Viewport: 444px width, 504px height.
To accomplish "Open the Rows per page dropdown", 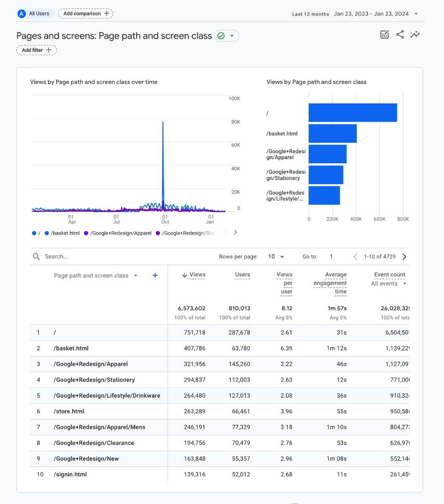I will pyautogui.click(x=276, y=256).
